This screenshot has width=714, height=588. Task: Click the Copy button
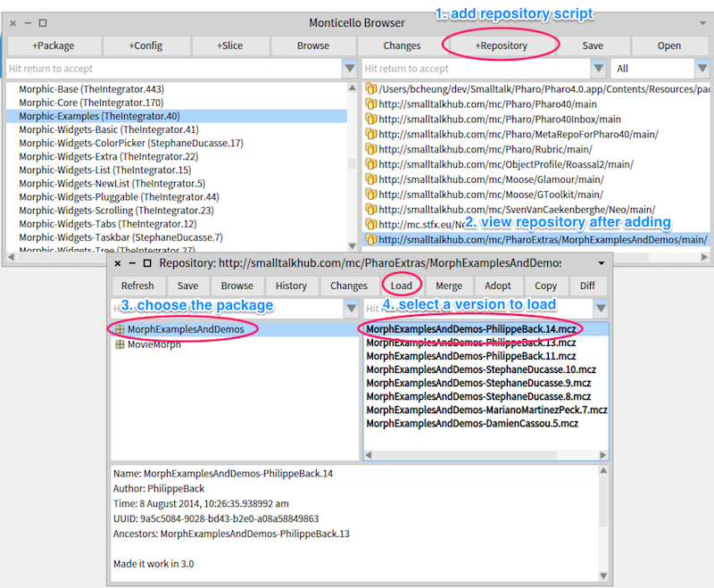coord(545,286)
